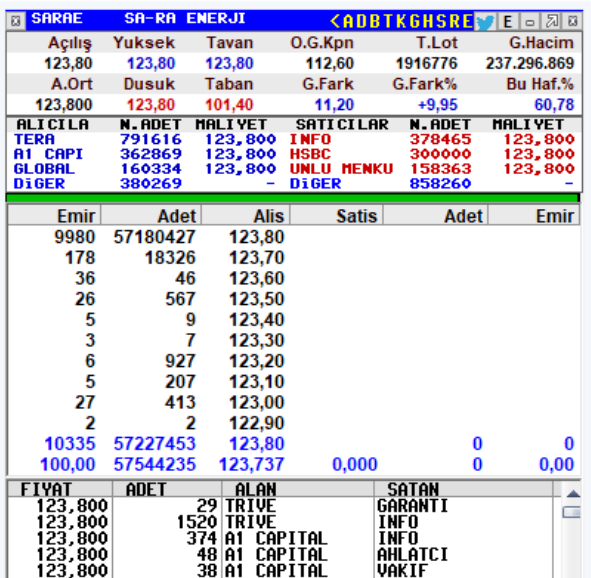Click the small X icon left of SARAE
Viewport: 591px width, 578px height.
(x=15, y=21)
